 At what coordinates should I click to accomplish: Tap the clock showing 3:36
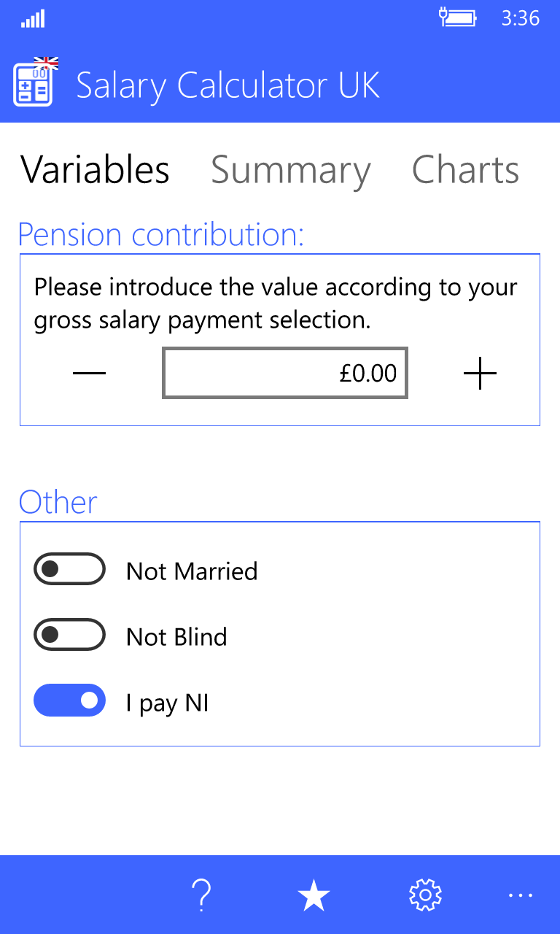[x=520, y=18]
